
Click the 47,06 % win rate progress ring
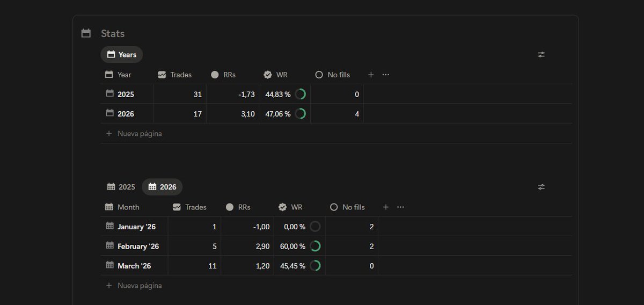(x=301, y=114)
